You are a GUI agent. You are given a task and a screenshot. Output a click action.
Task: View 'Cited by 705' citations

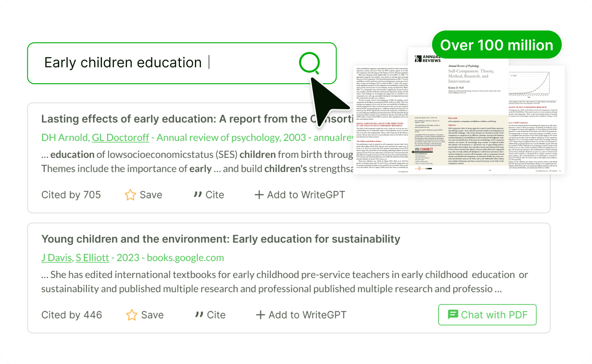click(71, 195)
